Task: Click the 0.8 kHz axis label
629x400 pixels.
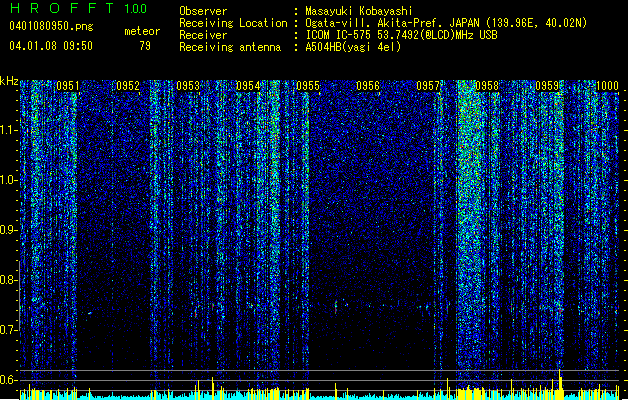Action: click(x=8, y=280)
